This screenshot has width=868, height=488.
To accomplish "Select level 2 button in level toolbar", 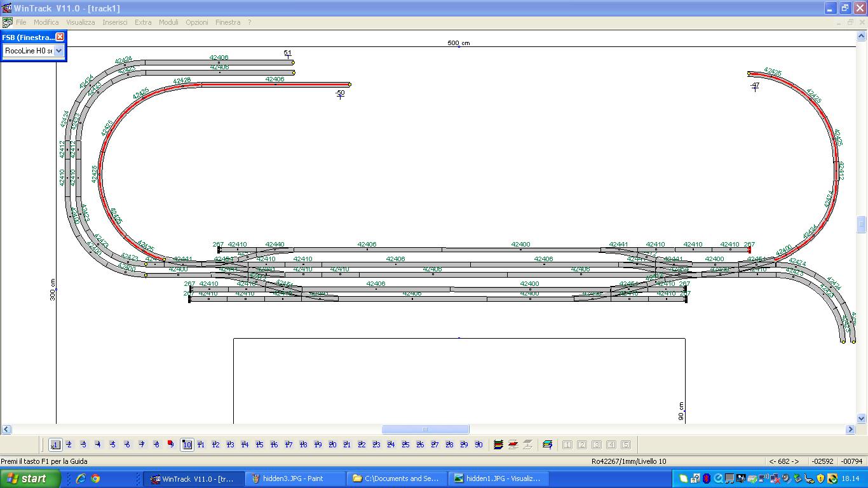I will (x=69, y=445).
